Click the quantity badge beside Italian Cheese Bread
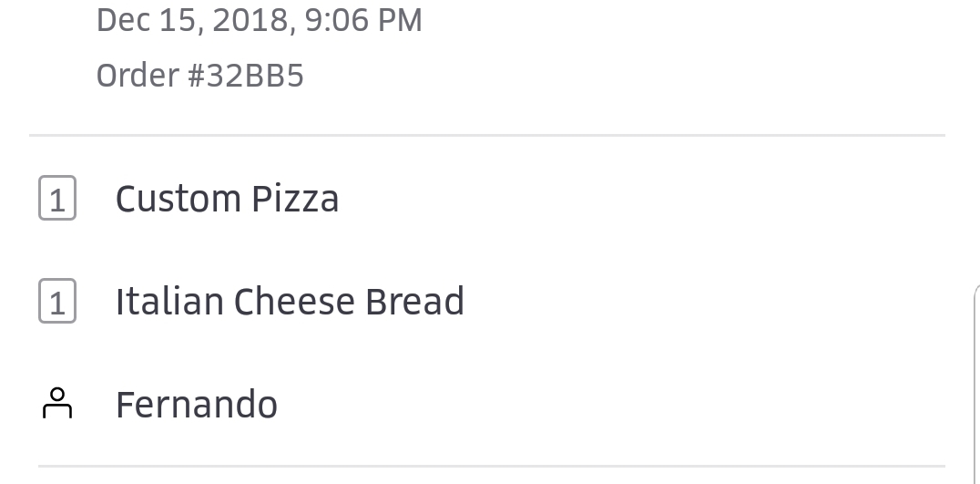 pos(57,302)
